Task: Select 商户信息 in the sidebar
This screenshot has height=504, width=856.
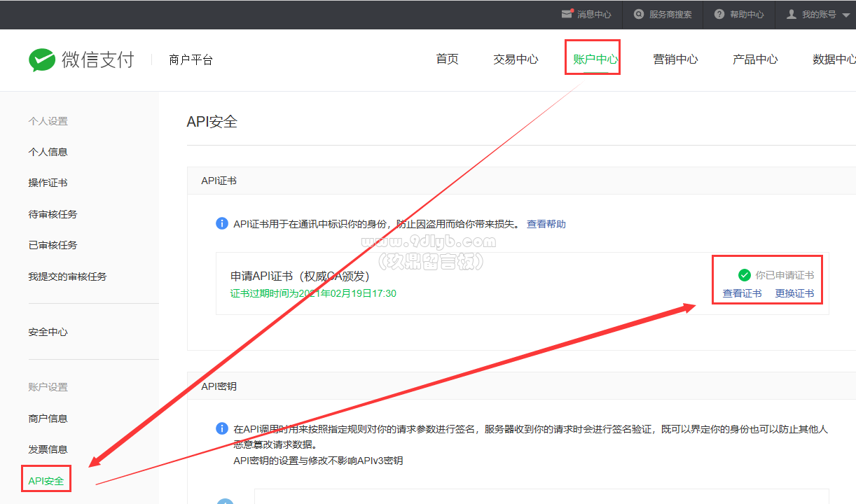Action: click(x=48, y=419)
